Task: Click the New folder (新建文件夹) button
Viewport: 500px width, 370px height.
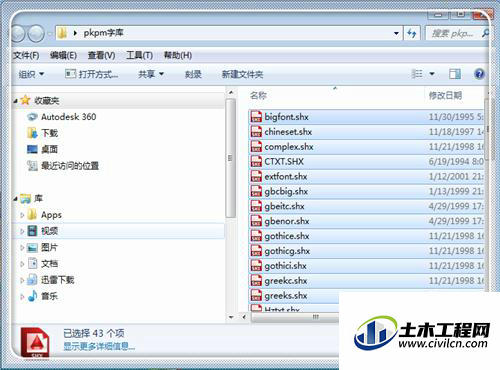Action: [242, 74]
